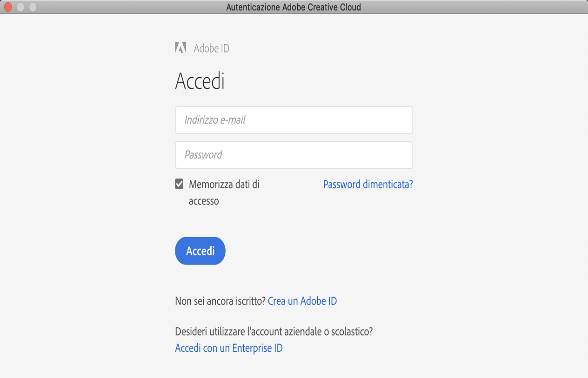588x378 pixels.
Task: Click the Autenticazione Adobe Creative Cloud title
Action: [294, 7]
